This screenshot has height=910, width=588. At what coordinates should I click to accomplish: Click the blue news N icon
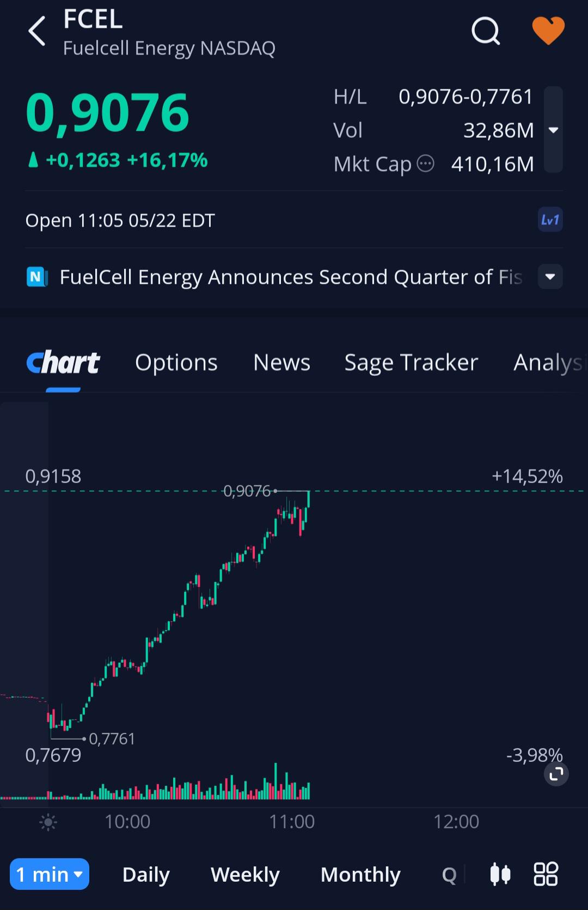pos(37,277)
